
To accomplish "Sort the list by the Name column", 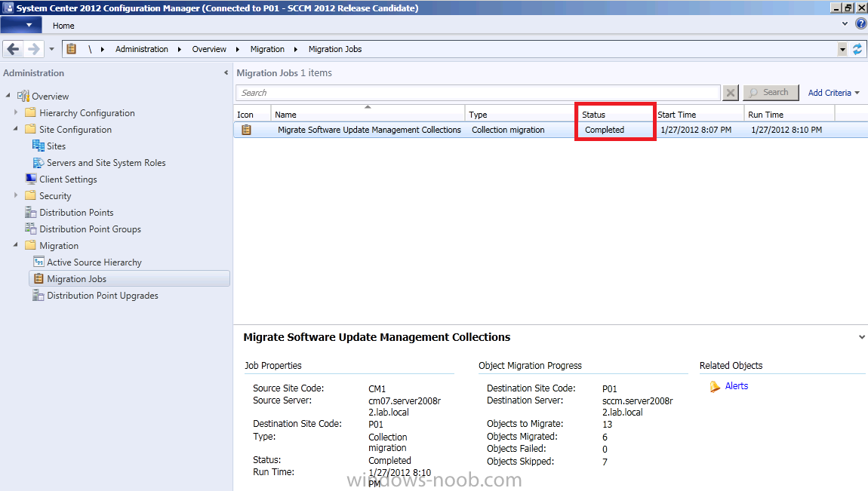I will pos(368,115).
